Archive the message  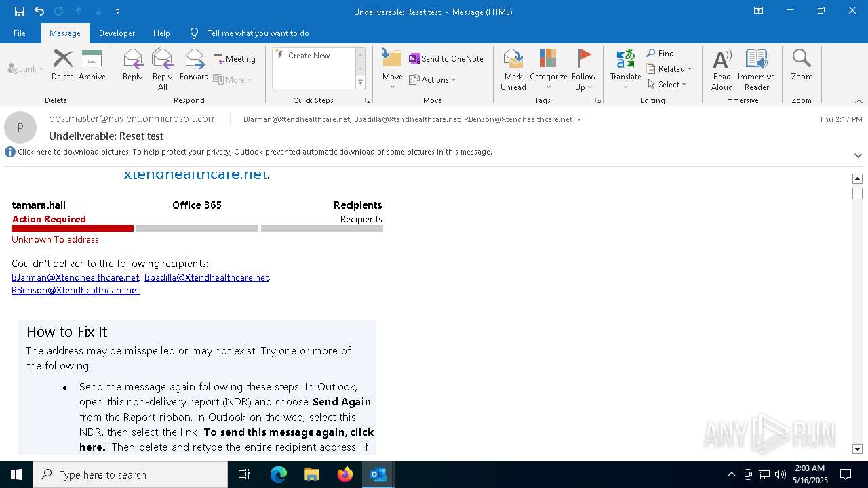pyautogui.click(x=92, y=65)
